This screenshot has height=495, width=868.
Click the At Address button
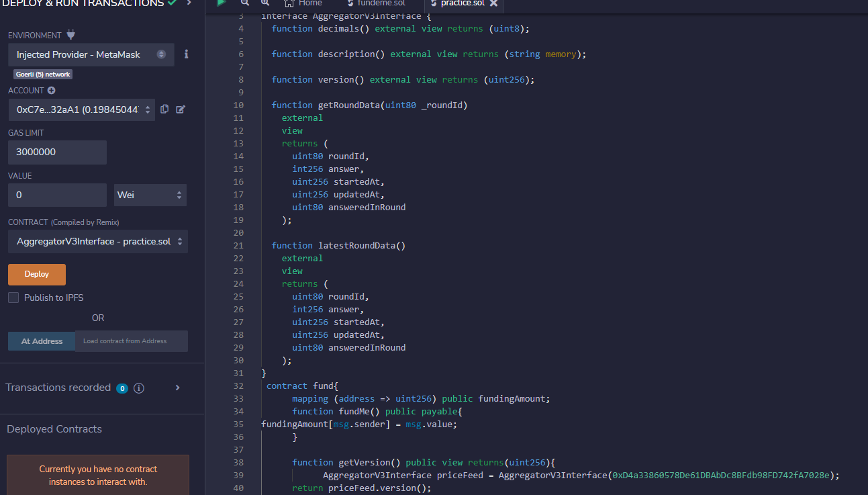(42, 341)
